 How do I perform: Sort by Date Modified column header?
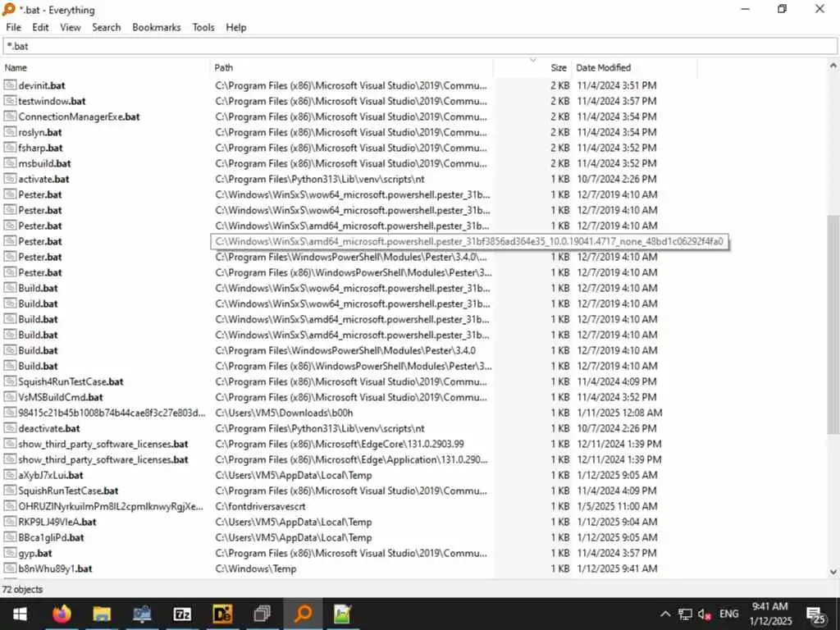[635, 67]
